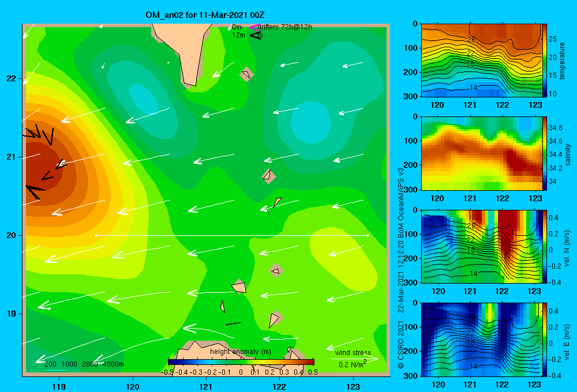Viewport: 577px width, 392px height.
Task: Click the vel. E (m/s) color bar
Action: point(545,340)
